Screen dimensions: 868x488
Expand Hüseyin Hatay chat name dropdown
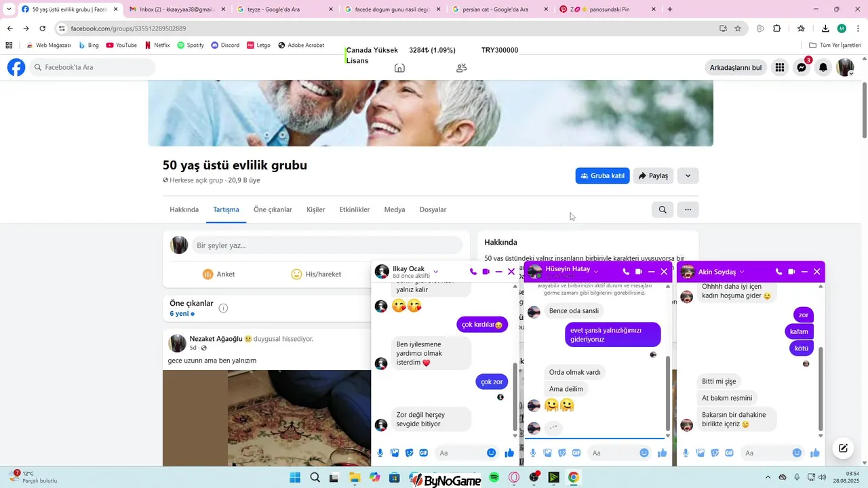[595, 272]
